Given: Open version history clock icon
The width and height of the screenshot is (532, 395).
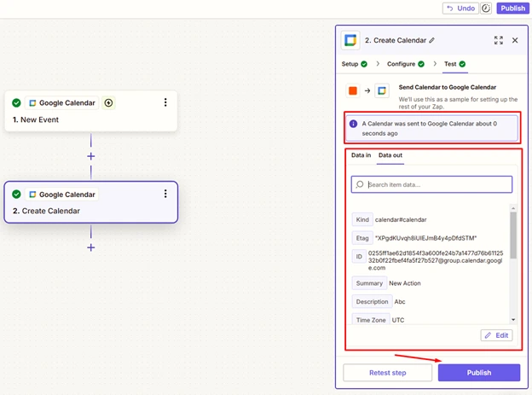Looking at the screenshot, I should [486, 9].
